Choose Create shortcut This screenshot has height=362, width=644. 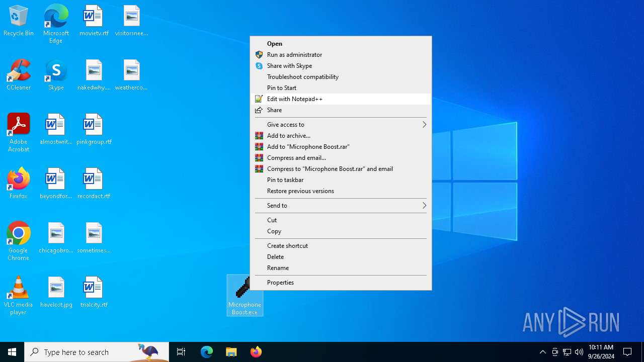pyautogui.click(x=341, y=246)
